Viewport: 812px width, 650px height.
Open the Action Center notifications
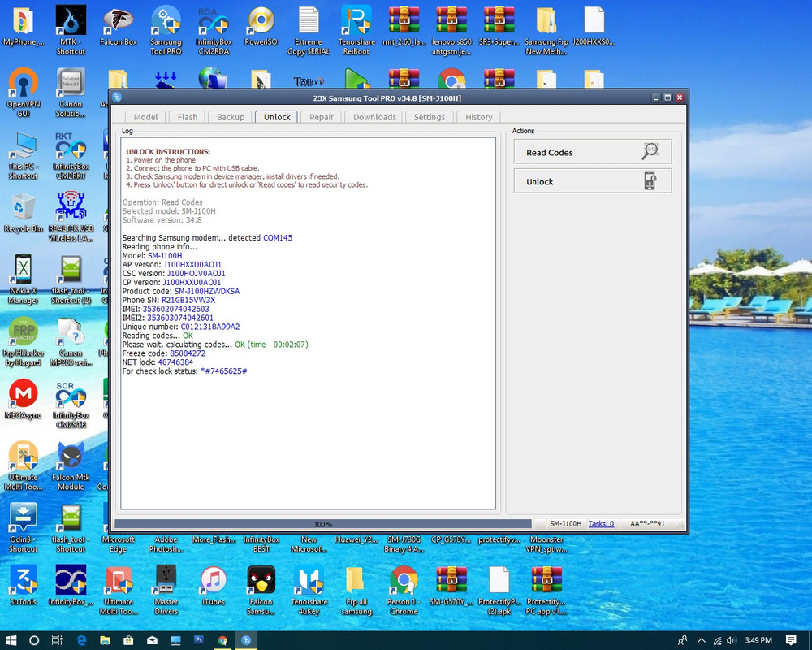pyautogui.click(x=791, y=640)
